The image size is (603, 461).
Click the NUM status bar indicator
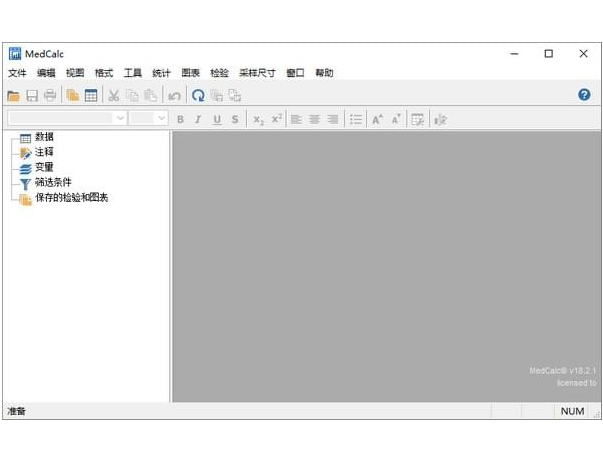(x=572, y=411)
